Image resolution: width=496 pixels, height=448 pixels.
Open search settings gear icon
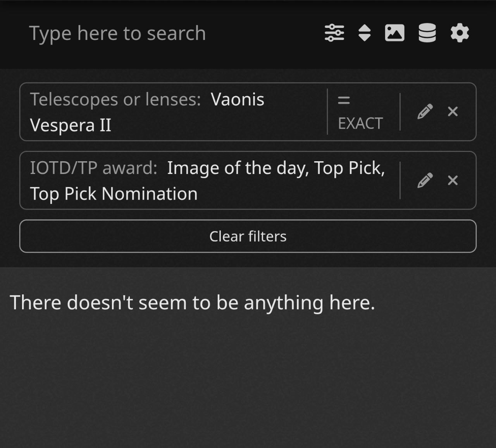460,33
